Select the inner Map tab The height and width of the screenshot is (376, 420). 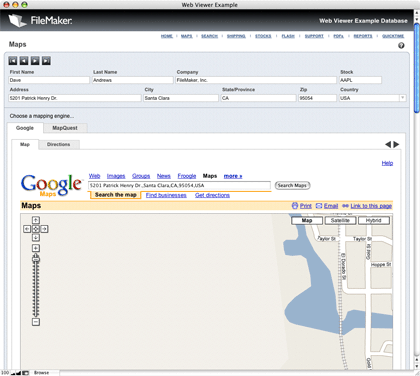tap(25, 144)
